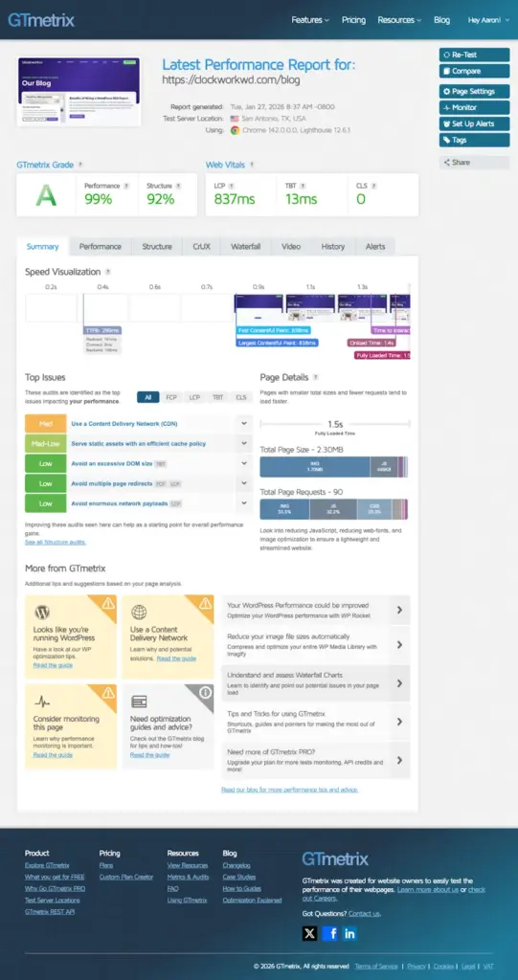Switch to the Structure tab
The image size is (518, 980).
(157, 247)
